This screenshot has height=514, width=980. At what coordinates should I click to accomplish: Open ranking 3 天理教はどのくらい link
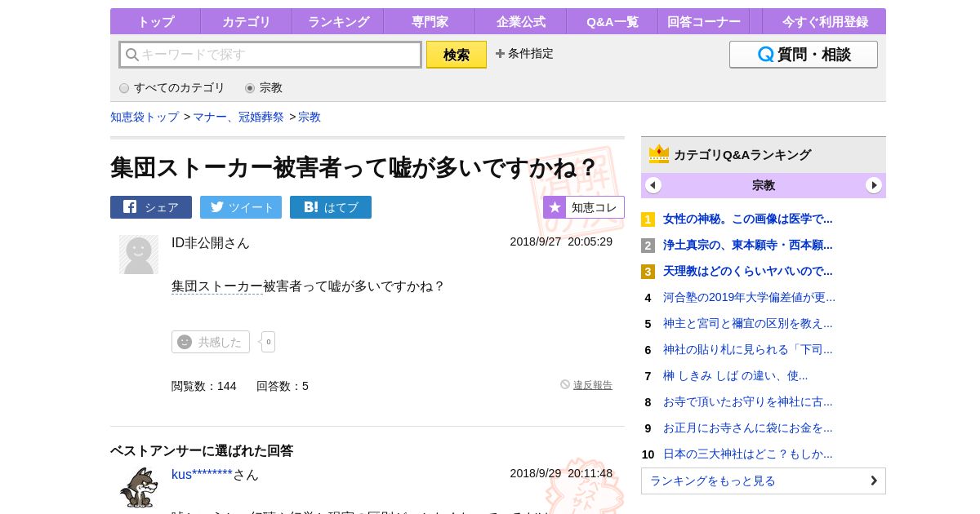pos(748,271)
